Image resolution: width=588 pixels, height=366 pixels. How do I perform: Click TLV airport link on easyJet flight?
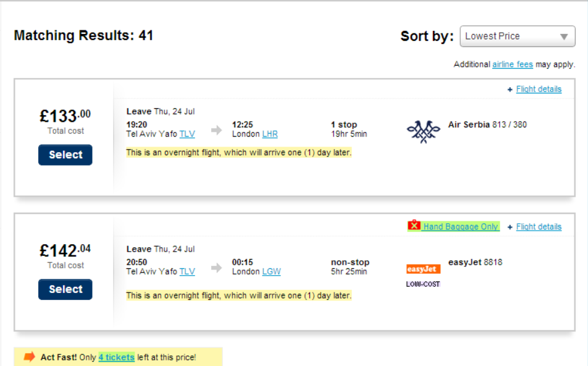[187, 272]
